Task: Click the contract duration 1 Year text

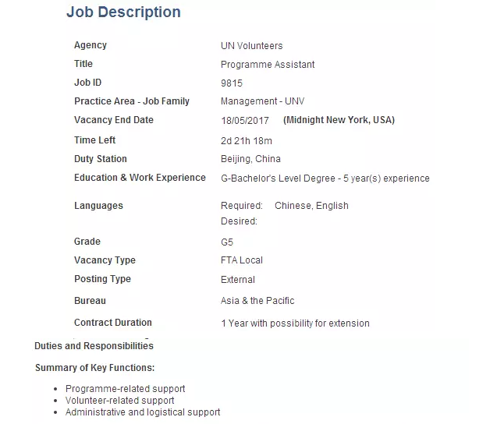Action: tap(295, 323)
